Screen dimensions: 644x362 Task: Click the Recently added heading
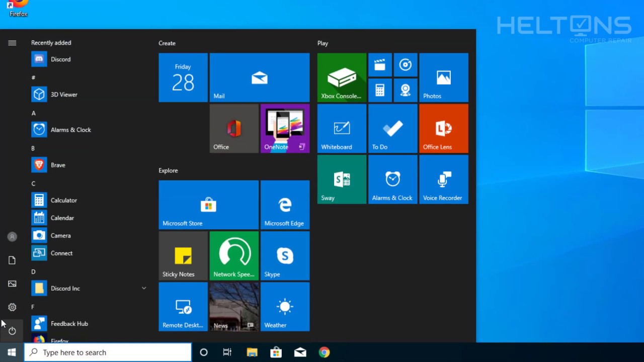(x=51, y=43)
